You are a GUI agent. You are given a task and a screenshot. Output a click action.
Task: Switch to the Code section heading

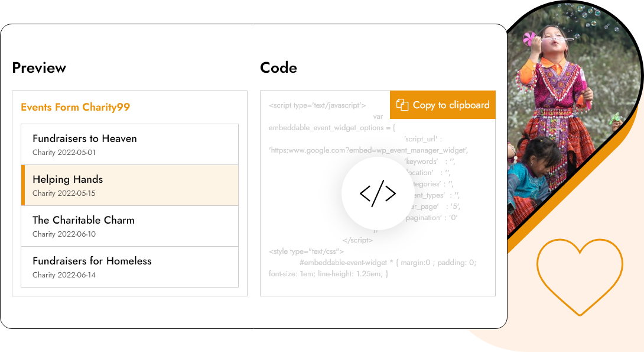point(278,68)
